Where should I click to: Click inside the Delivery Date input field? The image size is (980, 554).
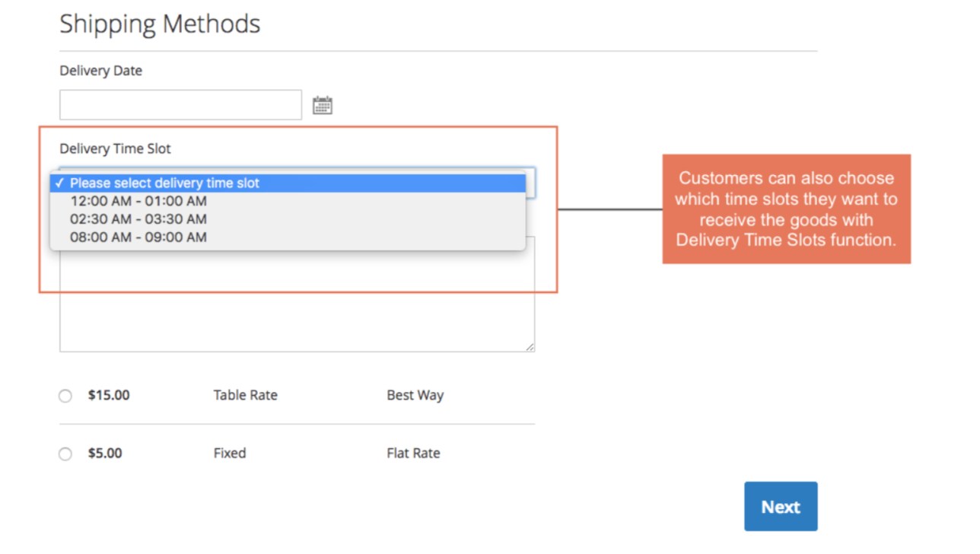tap(180, 105)
